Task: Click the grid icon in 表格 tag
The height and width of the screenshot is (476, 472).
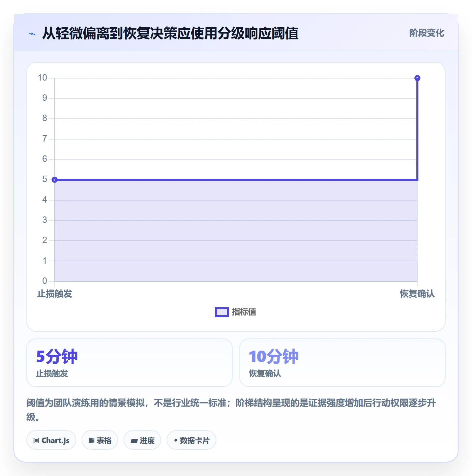Action: (x=91, y=441)
